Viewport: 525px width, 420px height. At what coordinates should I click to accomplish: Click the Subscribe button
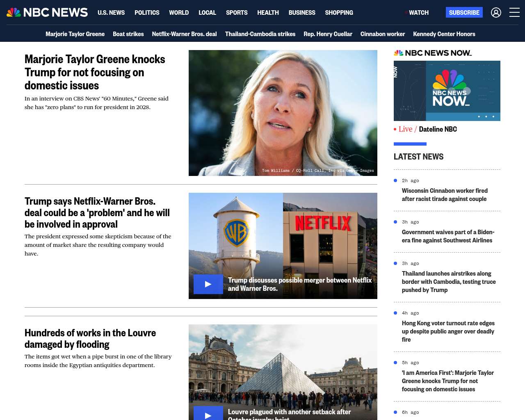click(x=464, y=13)
